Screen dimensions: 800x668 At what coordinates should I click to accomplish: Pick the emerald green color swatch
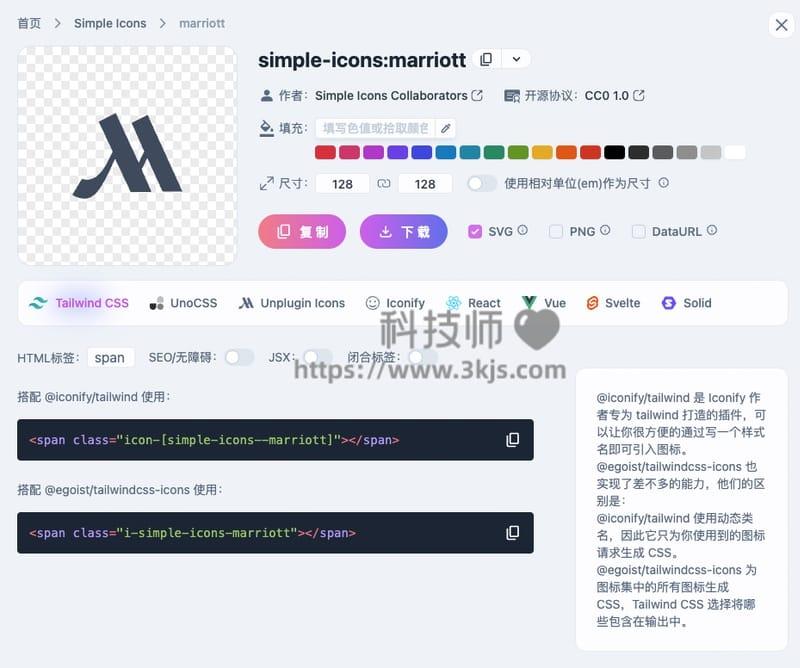[x=494, y=152]
